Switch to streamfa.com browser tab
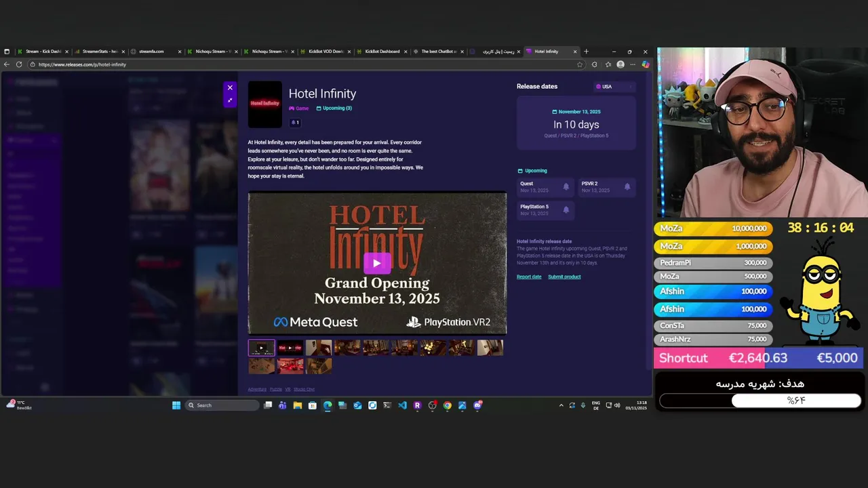868x488 pixels. click(x=156, y=52)
